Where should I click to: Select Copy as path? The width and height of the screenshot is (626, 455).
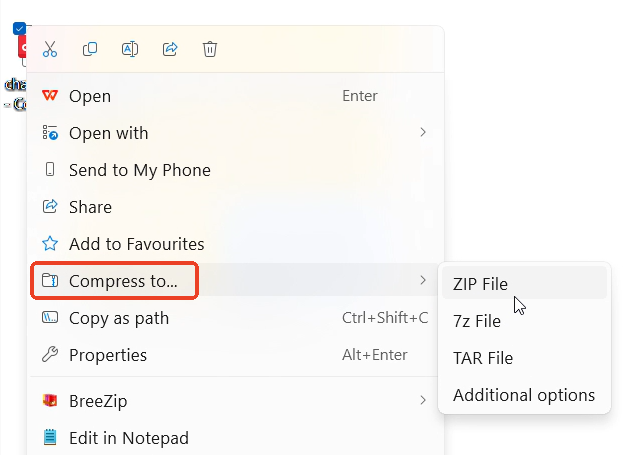(x=119, y=318)
